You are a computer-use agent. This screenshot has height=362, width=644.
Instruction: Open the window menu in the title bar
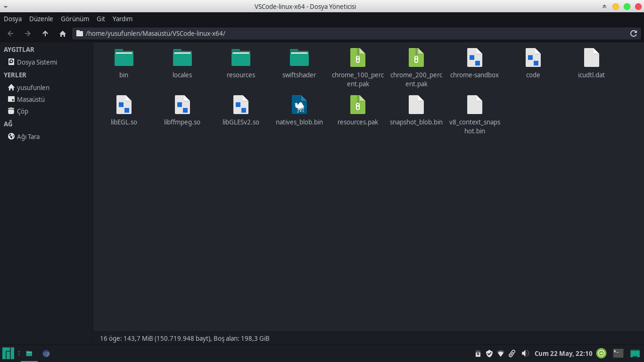(5, 7)
